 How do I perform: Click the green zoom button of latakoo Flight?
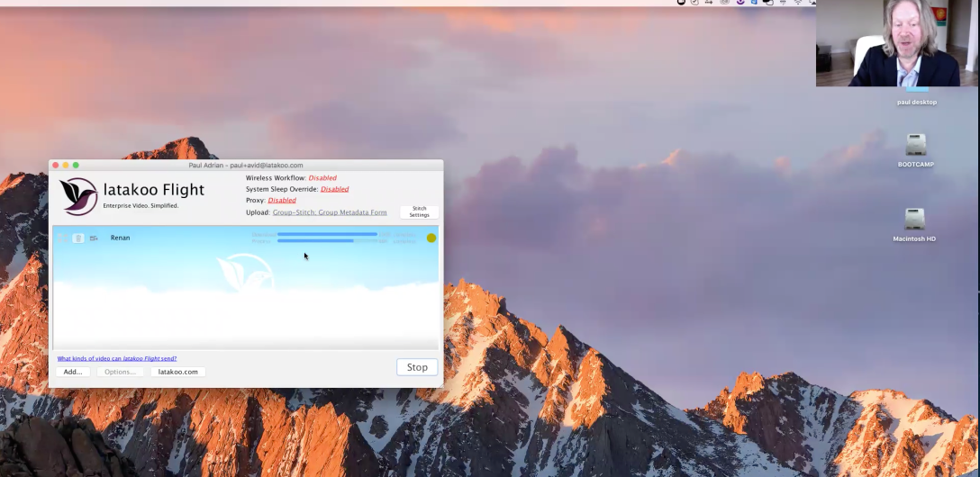click(x=76, y=166)
